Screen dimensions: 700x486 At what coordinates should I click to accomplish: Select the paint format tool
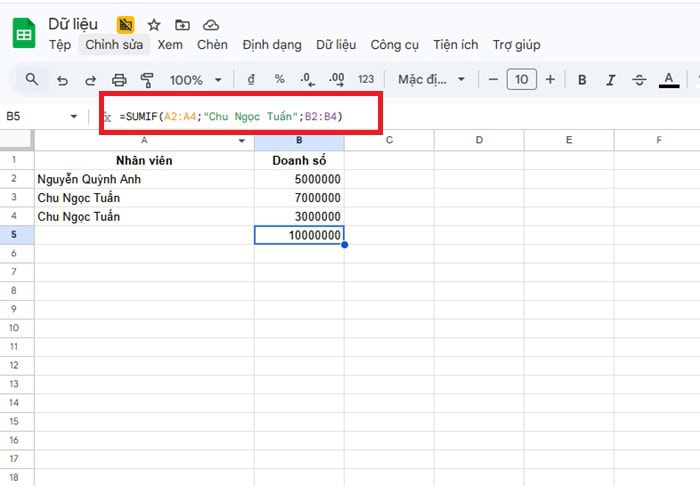147,80
